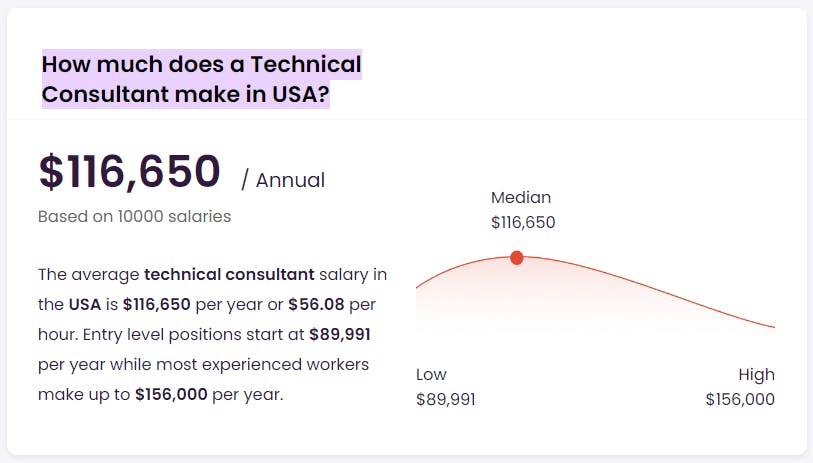Click bold $116,650 within the paragraph
Screen dimensions: 813x463
pos(157,304)
